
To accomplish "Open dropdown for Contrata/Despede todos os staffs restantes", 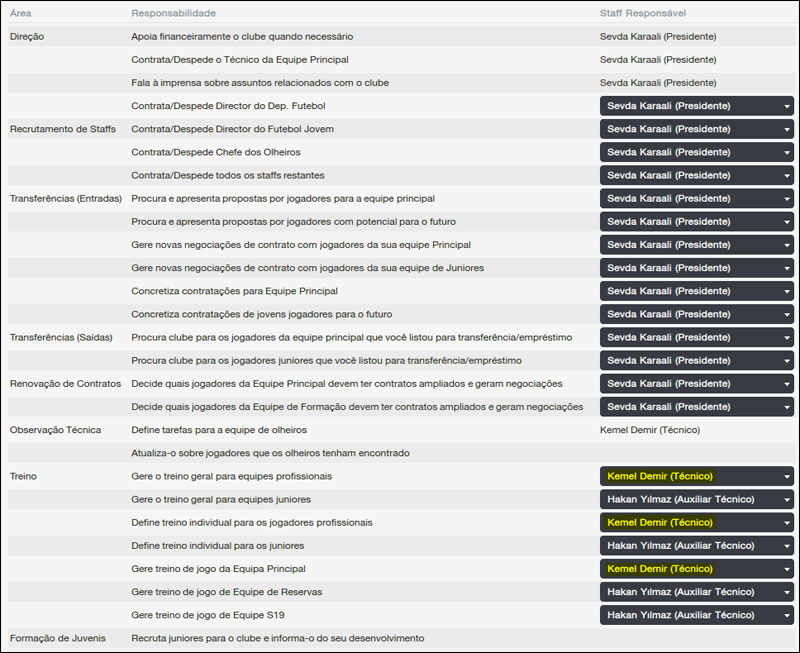I will click(696, 175).
